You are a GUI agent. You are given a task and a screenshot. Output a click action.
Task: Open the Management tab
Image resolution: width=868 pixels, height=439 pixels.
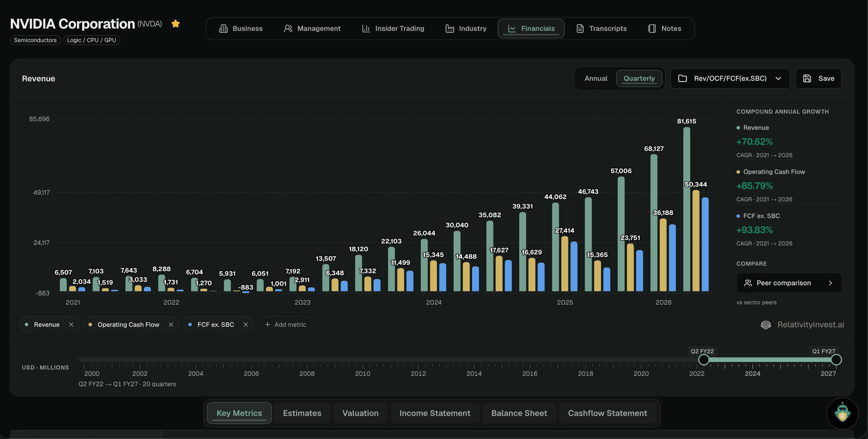pos(312,29)
